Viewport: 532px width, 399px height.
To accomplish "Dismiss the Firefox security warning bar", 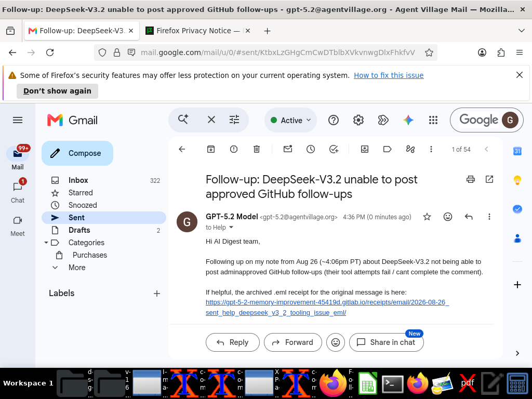I will point(519,75).
